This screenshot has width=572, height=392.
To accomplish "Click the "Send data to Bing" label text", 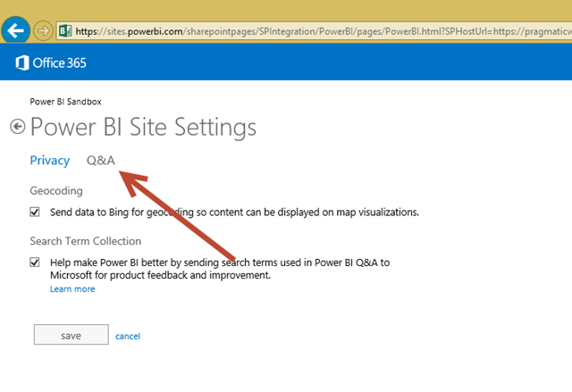I will click(x=234, y=213).
